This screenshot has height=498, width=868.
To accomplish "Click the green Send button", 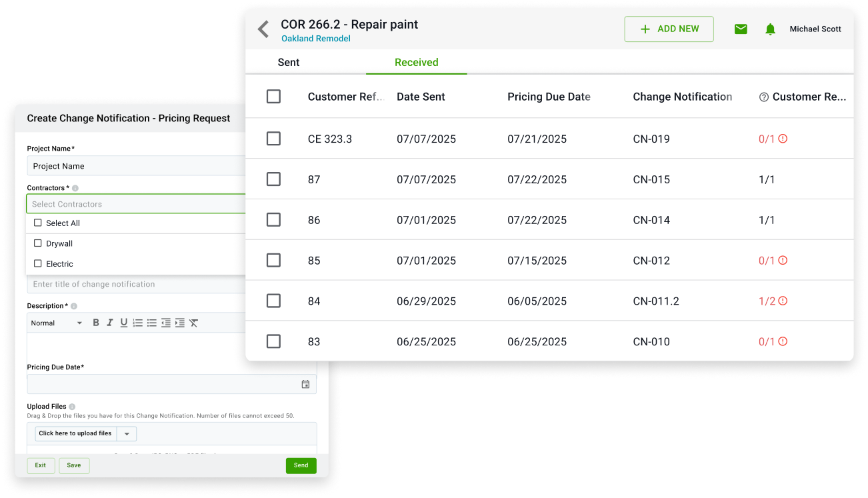I will tap(301, 465).
